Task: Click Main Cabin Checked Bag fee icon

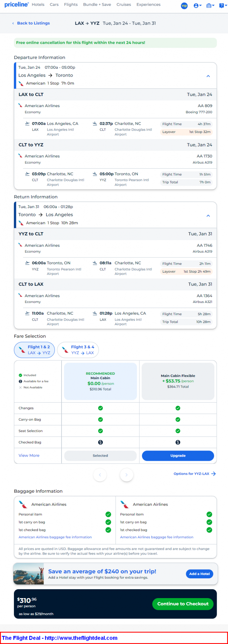Action: pos(100,442)
